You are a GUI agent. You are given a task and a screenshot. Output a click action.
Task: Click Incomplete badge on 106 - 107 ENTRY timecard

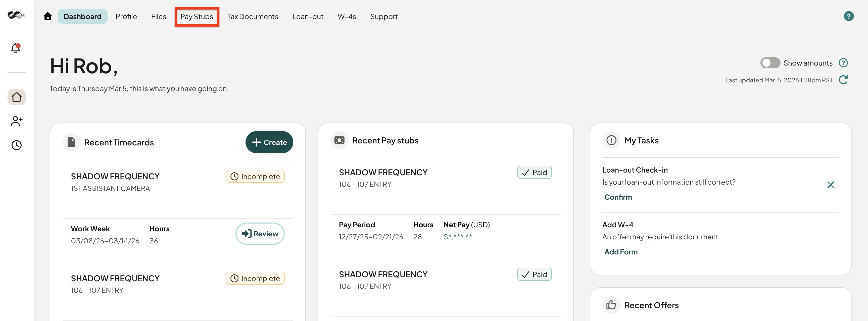(255, 278)
